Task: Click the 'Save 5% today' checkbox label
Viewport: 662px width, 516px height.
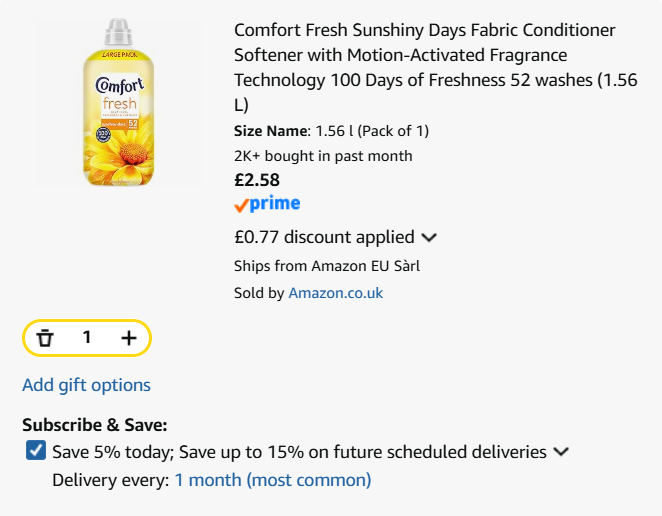Action: pyautogui.click(x=299, y=452)
